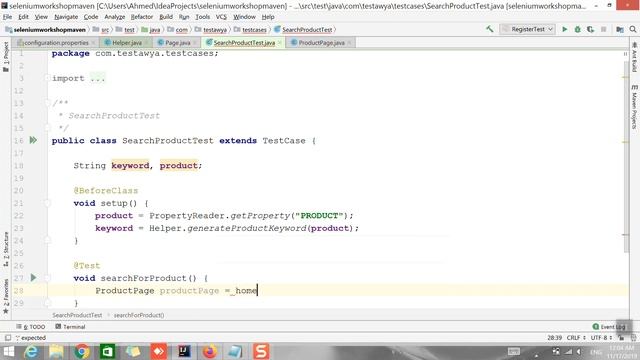Click the "PRODUCT" string literal

[x=319, y=216]
